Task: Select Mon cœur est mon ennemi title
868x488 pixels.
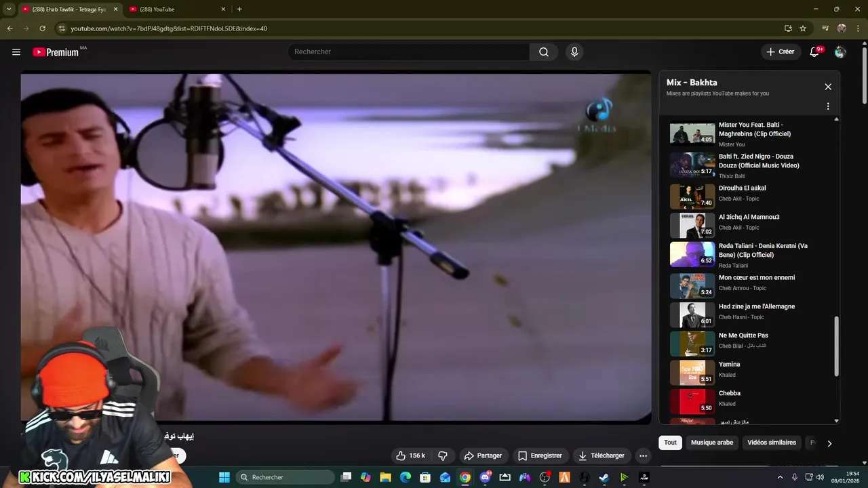Action: (x=757, y=277)
